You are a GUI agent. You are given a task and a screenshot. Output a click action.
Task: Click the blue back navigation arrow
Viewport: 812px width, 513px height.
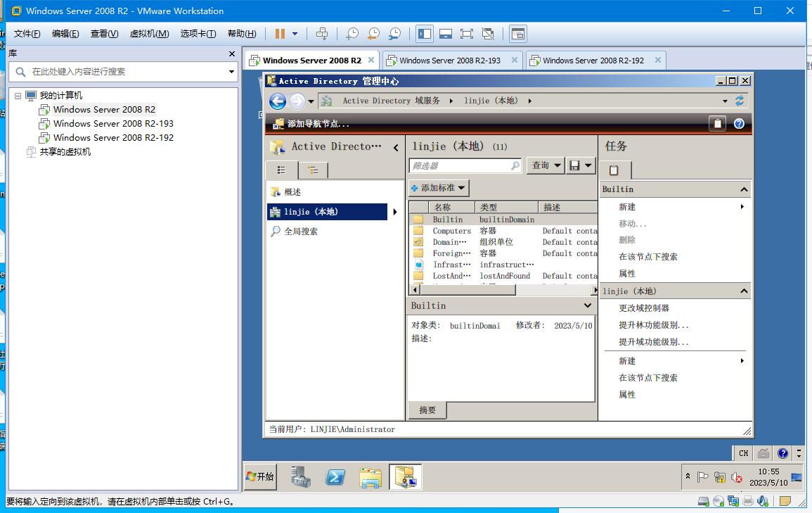(x=278, y=101)
